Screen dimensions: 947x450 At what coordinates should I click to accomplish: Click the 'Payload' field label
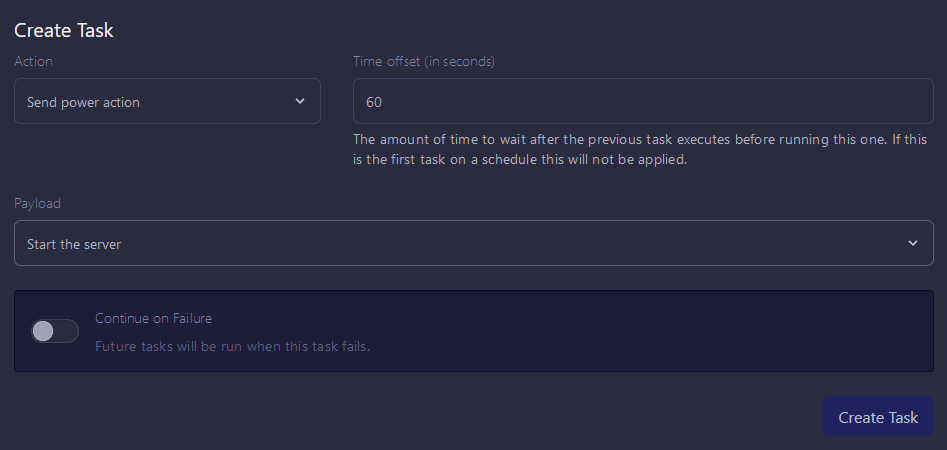tap(37, 203)
